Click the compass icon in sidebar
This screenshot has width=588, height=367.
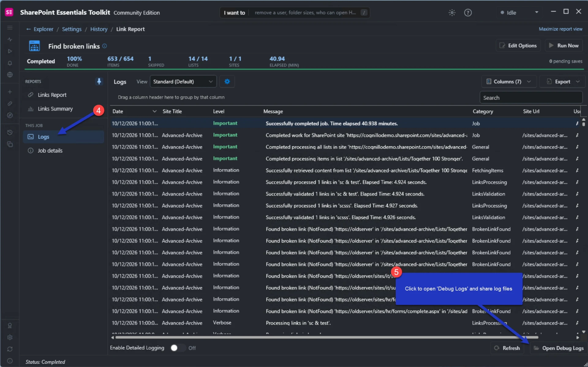(10, 115)
